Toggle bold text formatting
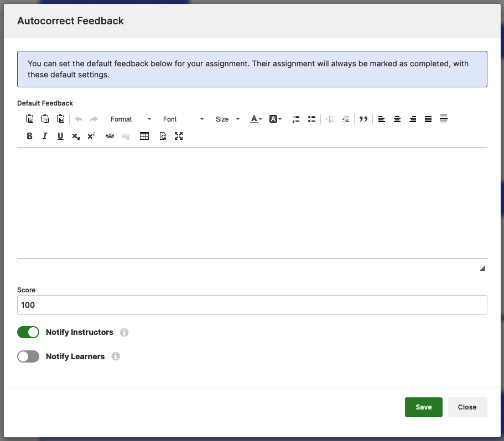504x441 pixels. pyautogui.click(x=30, y=136)
